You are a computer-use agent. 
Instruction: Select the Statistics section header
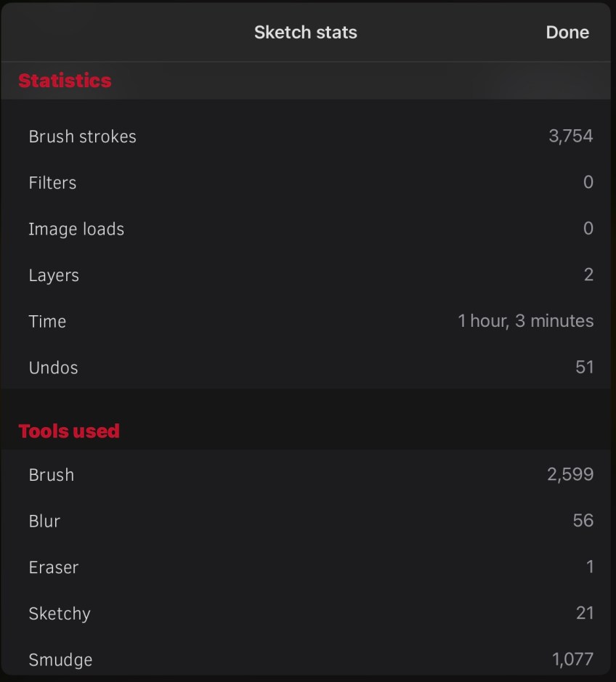(65, 81)
